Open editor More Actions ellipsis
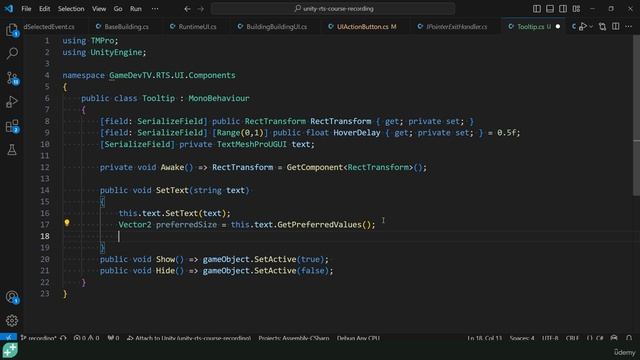 629,27
